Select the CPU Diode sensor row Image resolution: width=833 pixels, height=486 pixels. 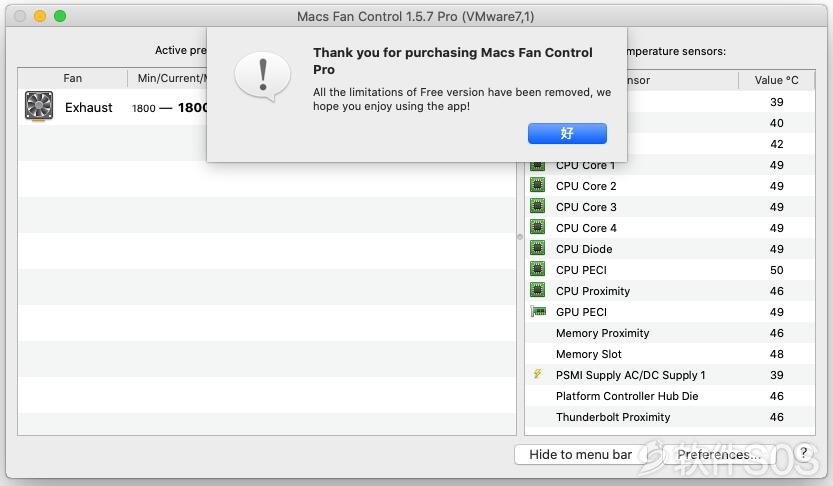pos(670,249)
